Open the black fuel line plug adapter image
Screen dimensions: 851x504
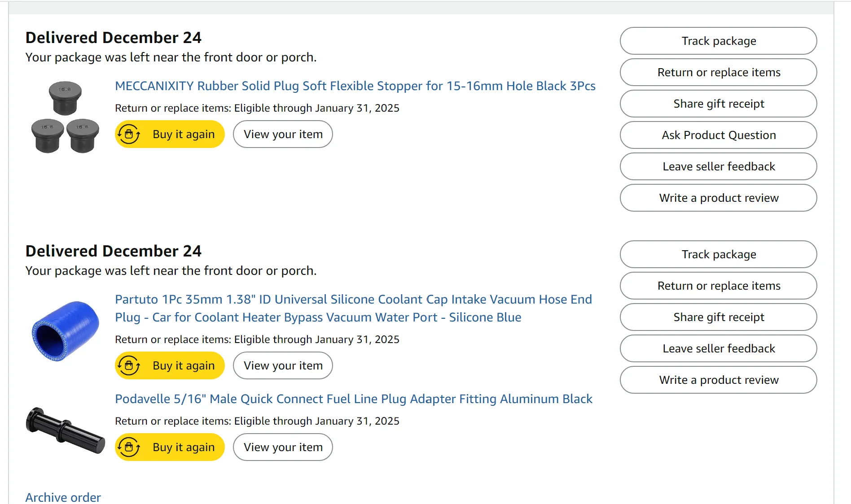[66, 430]
